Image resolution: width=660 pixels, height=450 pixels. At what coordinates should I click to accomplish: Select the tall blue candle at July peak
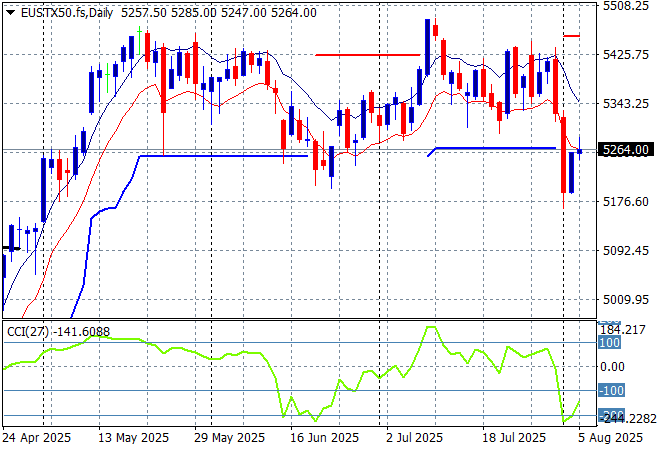click(428, 47)
